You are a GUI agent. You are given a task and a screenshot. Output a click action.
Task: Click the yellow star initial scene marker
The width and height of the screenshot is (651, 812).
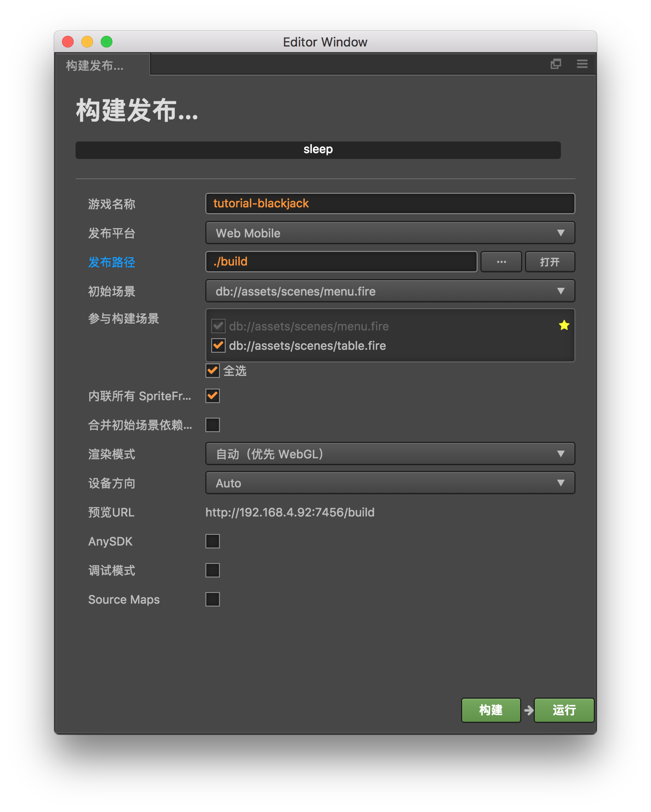[x=564, y=325]
